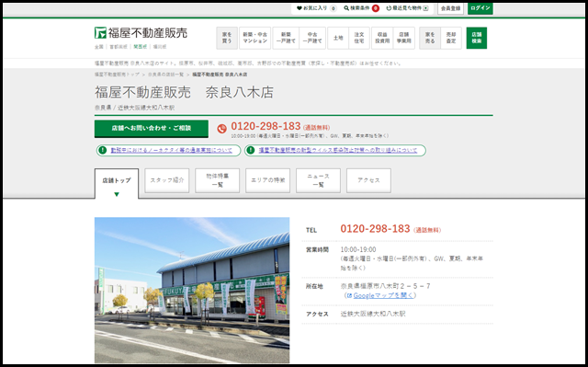Open the ノーネクタイ notice link
This screenshot has height=367, width=588.
click(172, 151)
